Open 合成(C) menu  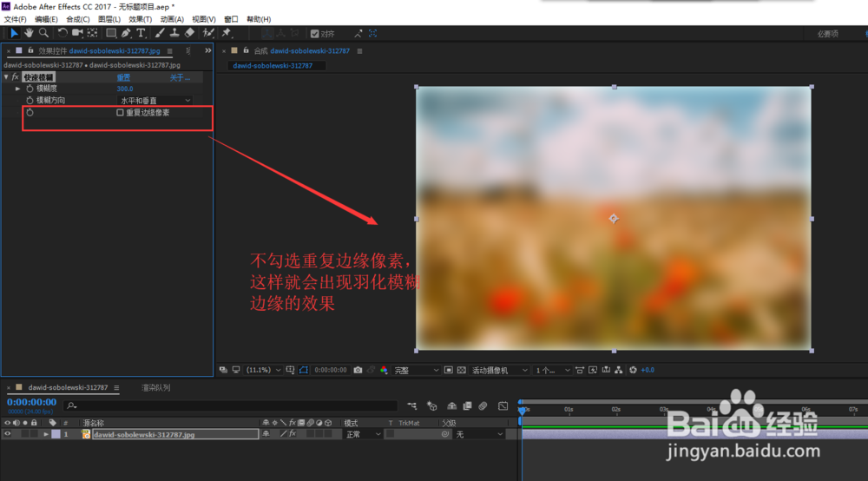click(77, 19)
